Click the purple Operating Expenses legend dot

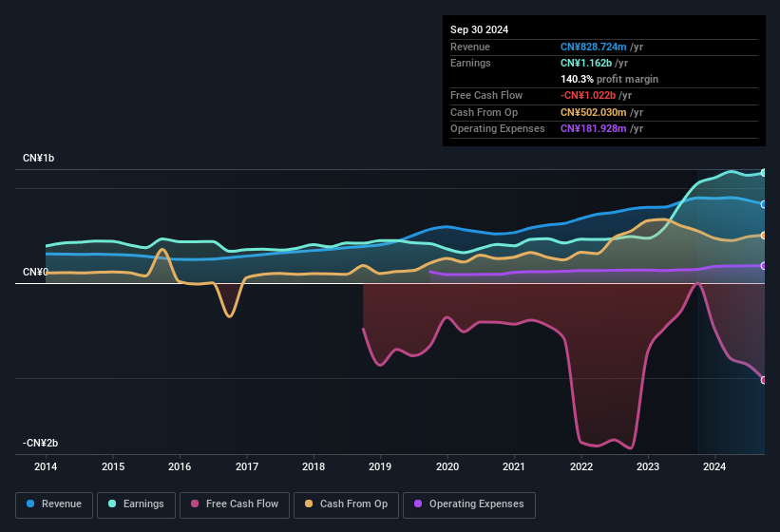pos(419,504)
